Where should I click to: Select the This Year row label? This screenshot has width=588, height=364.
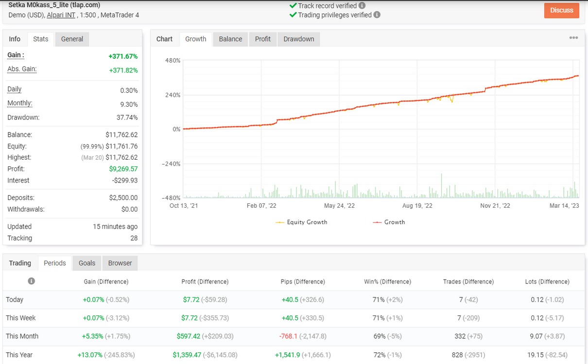point(19,355)
